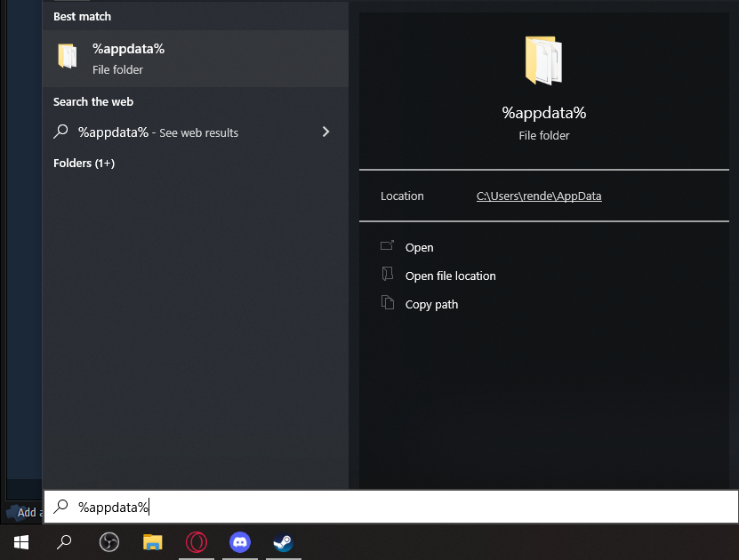Screen dimensions: 739x560
Task: Open File Explorer from the taskbar
Action: 153,541
